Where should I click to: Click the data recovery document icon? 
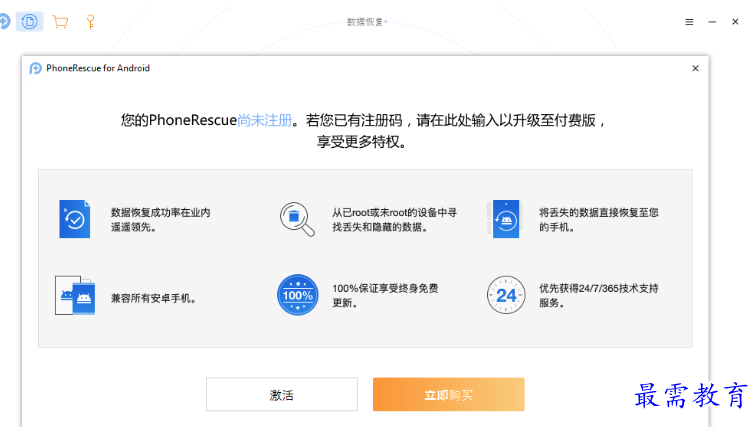click(x=30, y=21)
